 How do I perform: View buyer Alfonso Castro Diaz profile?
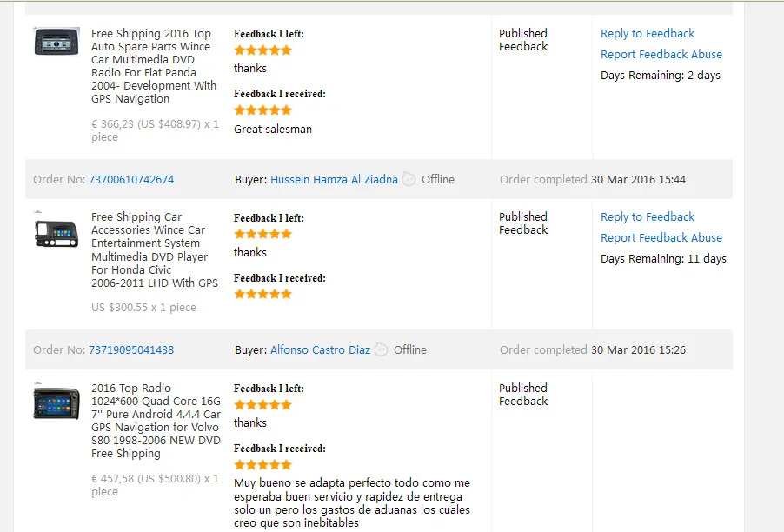pyautogui.click(x=320, y=350)
